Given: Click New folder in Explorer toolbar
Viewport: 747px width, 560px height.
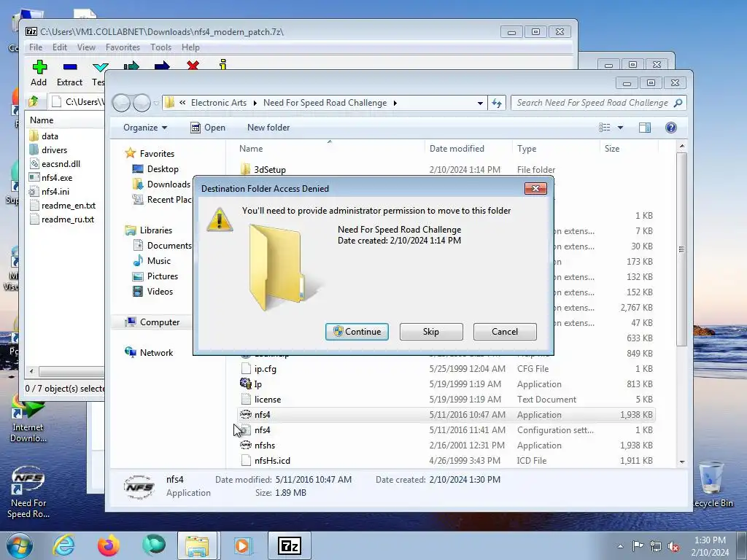Looking at the screenshot, I should click(268, 127).
